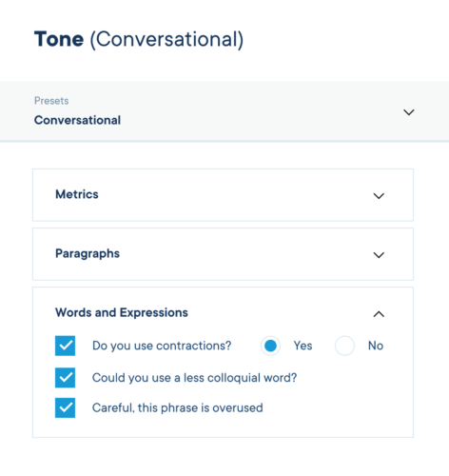Uncheck the overused phrase checkbox

point(65,407)
